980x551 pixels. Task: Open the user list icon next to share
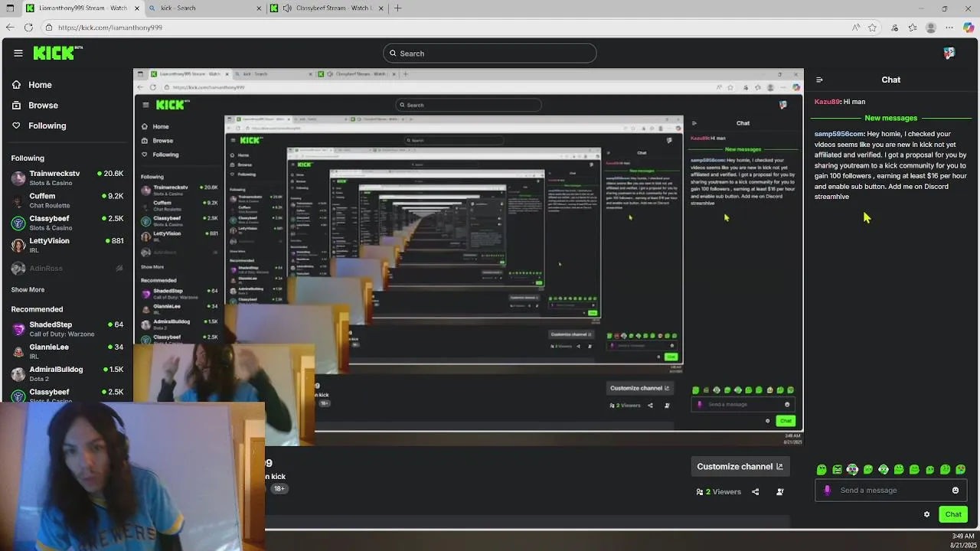(x=780, y=492)
